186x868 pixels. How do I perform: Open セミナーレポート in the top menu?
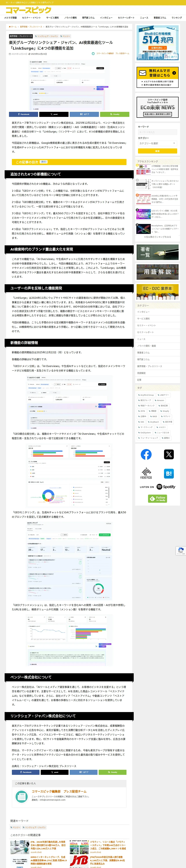[126, 18]
